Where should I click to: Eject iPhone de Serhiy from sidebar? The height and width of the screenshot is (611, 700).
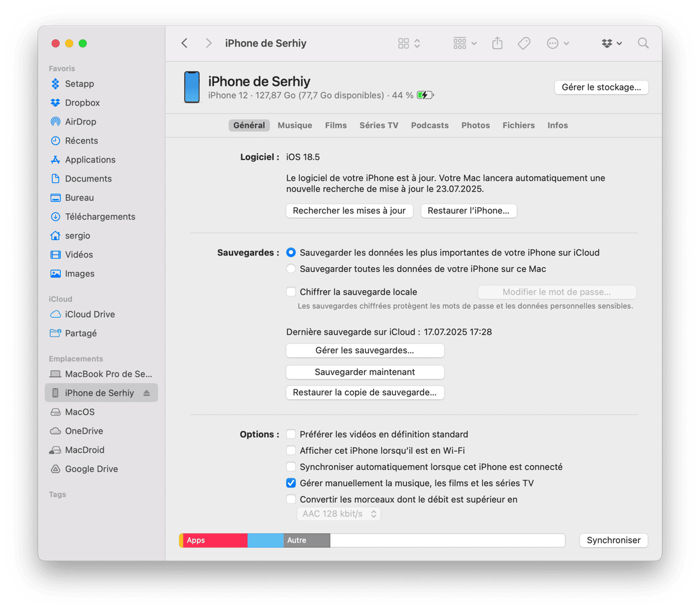147,393
